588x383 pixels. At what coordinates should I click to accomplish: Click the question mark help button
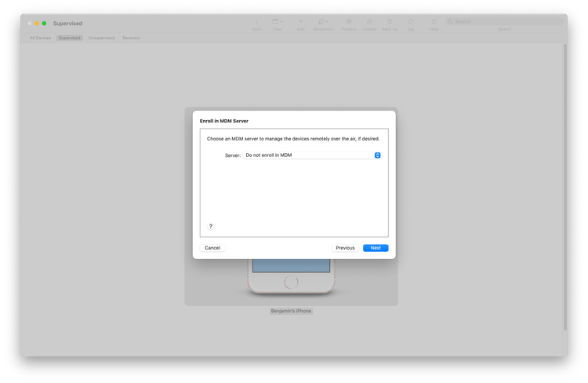coord(210,226)
